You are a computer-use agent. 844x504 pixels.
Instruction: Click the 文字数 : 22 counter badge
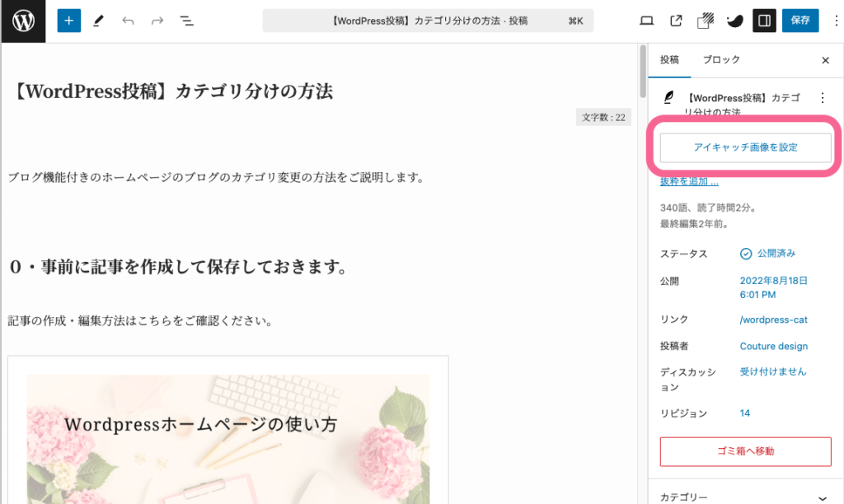coord(603,117)
